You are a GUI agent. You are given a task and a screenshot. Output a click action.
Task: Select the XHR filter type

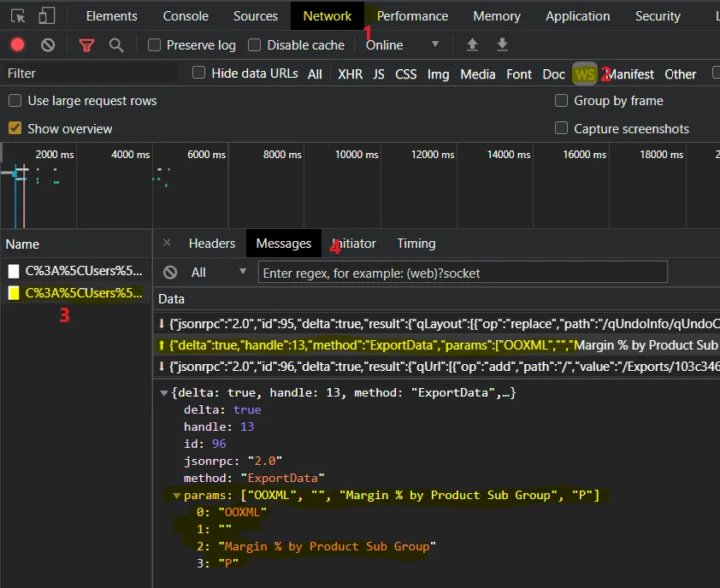tap(350, 74)
